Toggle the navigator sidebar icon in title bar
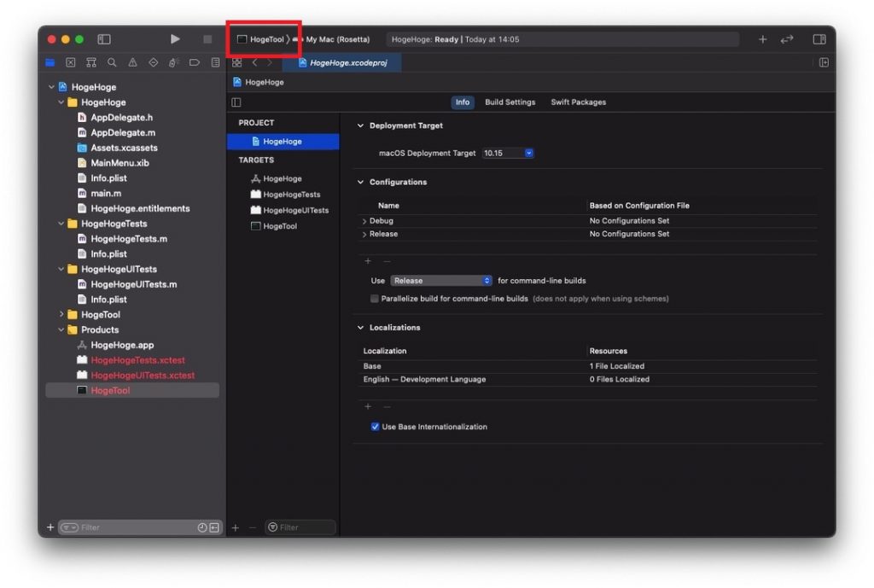874x588 pixels. 104,39
